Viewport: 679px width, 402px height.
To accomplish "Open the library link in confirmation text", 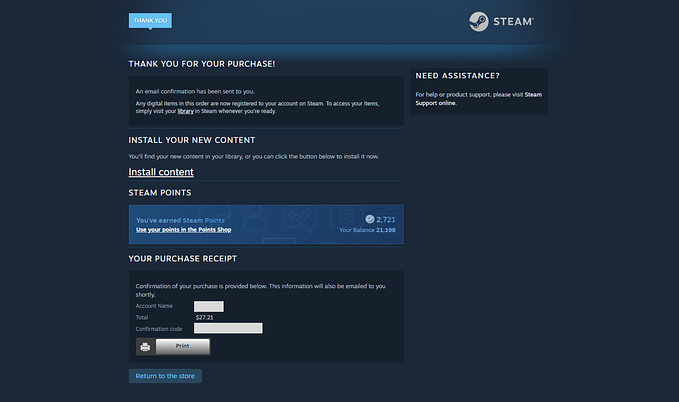I will click(x=185, y=111).
